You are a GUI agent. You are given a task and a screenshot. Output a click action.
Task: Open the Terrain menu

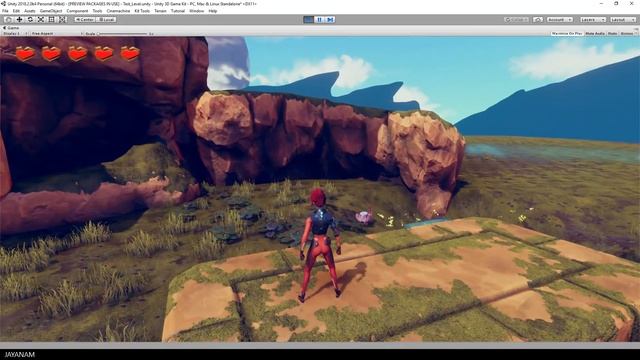(160, 11)
